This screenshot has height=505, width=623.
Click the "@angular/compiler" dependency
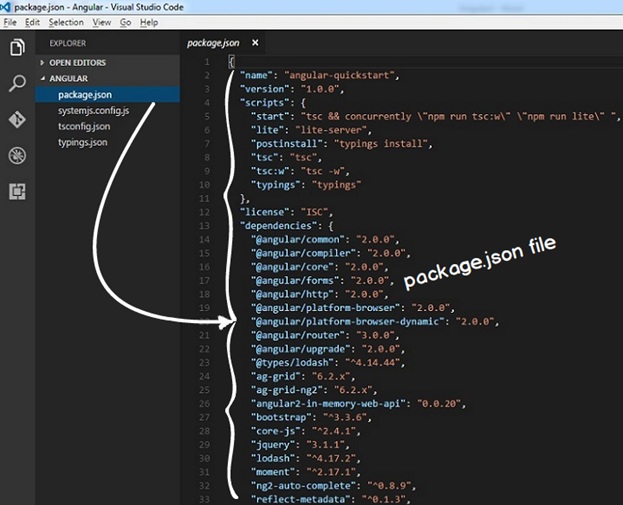coord(304,253)
